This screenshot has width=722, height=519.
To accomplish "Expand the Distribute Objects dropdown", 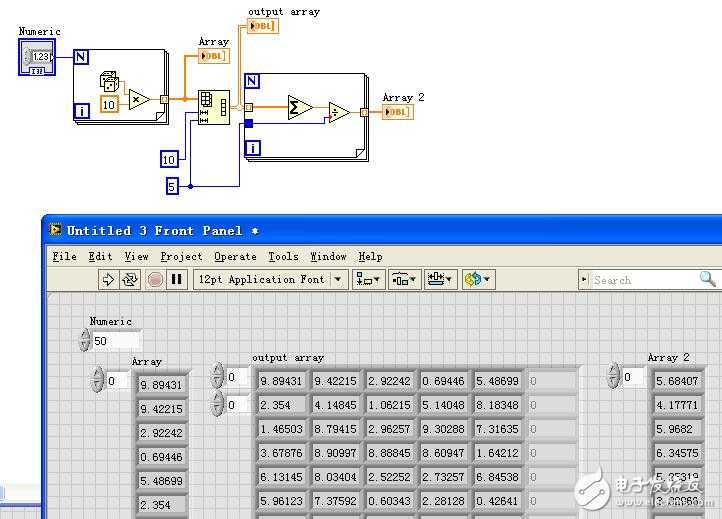I will tap(403, 280).
